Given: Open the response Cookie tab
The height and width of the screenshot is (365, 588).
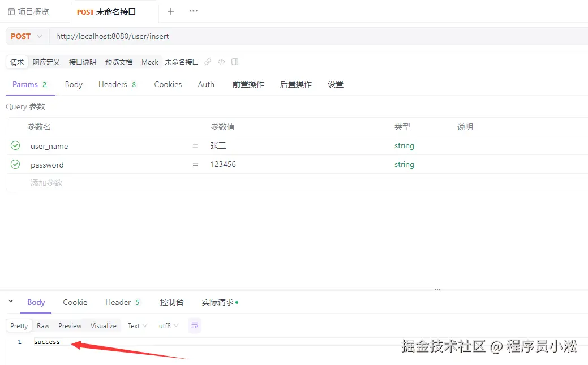Looking at the screenshot, I should (75, 302).
